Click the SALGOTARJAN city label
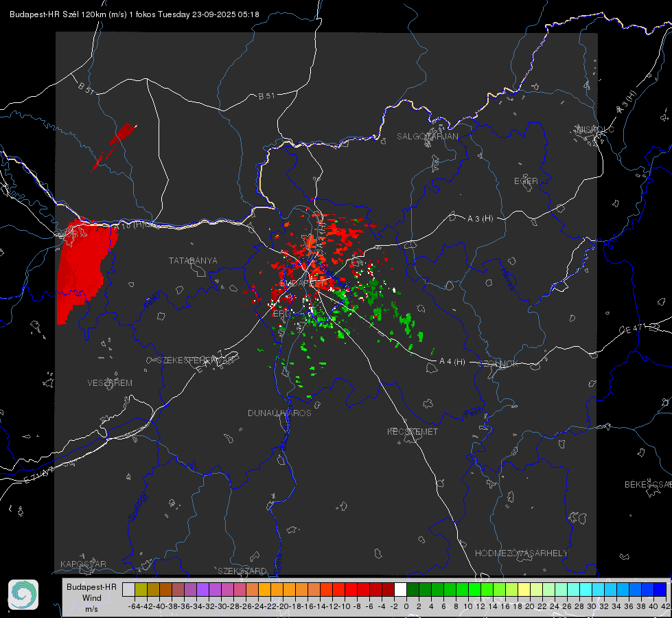Viewport: 672px width, 618px height. [x=427, y=137]
